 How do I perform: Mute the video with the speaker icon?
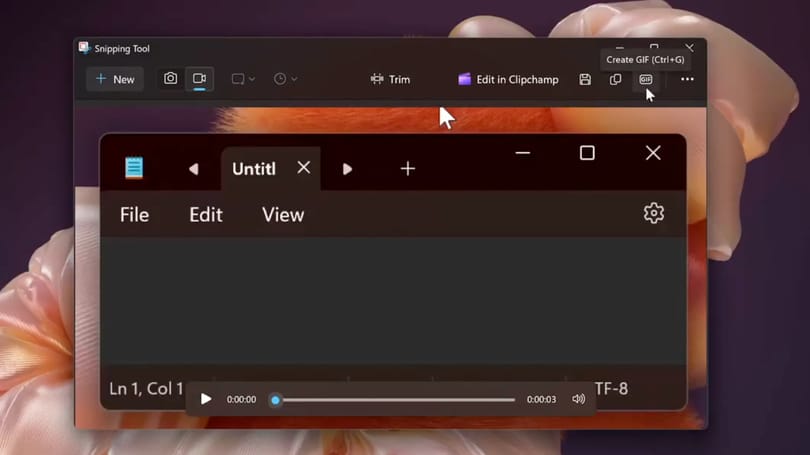point(579,399)
